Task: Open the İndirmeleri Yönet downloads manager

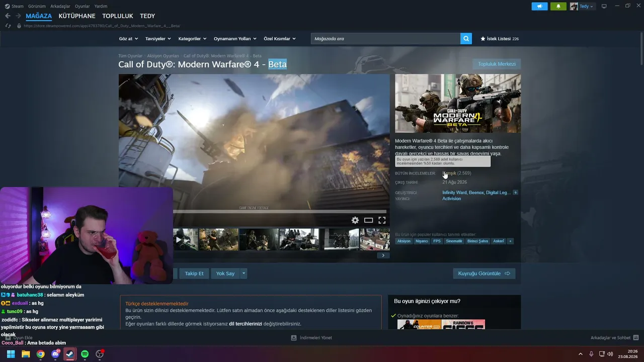Action: coord(311,338)
